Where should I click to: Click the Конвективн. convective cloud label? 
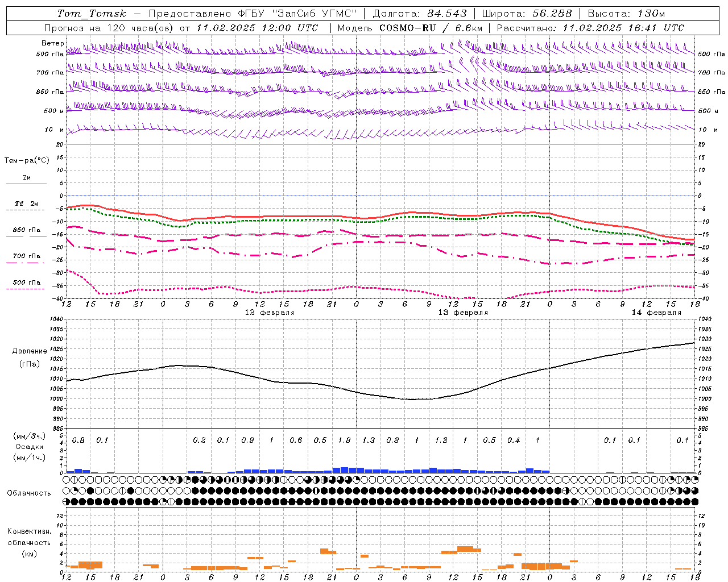click(29, 531)
